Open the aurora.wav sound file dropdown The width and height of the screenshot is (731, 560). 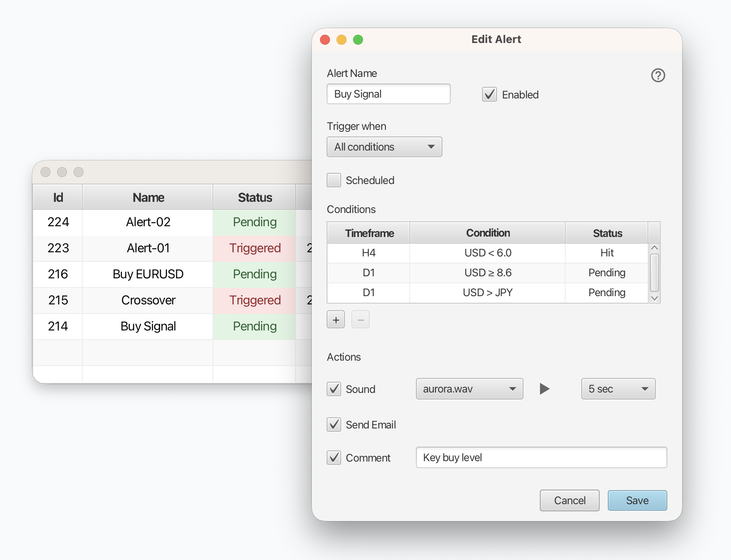coord(470,389)
